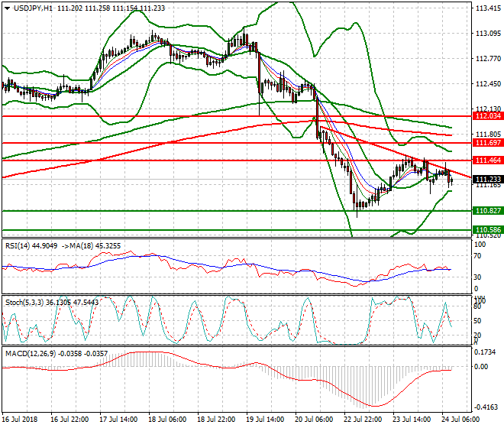The height and width of the screenshot is (428, 504).
Task: Click the 112.770 price scale value
Action: tap(488, 59)
